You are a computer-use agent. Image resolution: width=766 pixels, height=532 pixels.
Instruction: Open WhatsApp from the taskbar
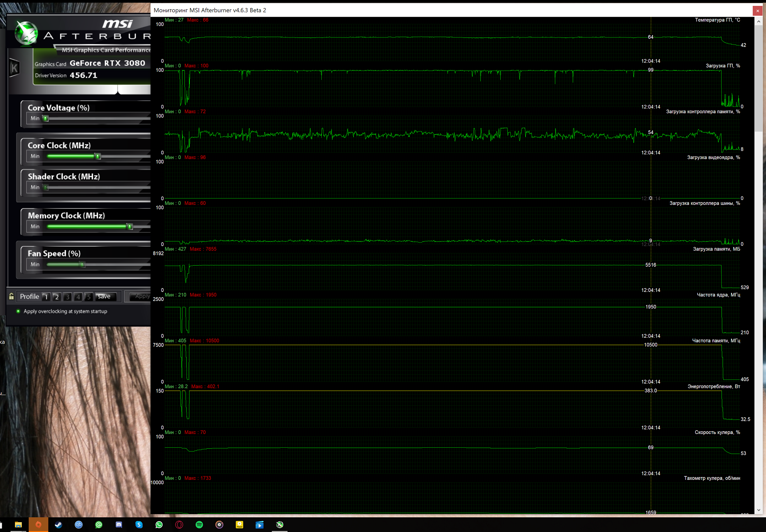[x=159, y=525]
